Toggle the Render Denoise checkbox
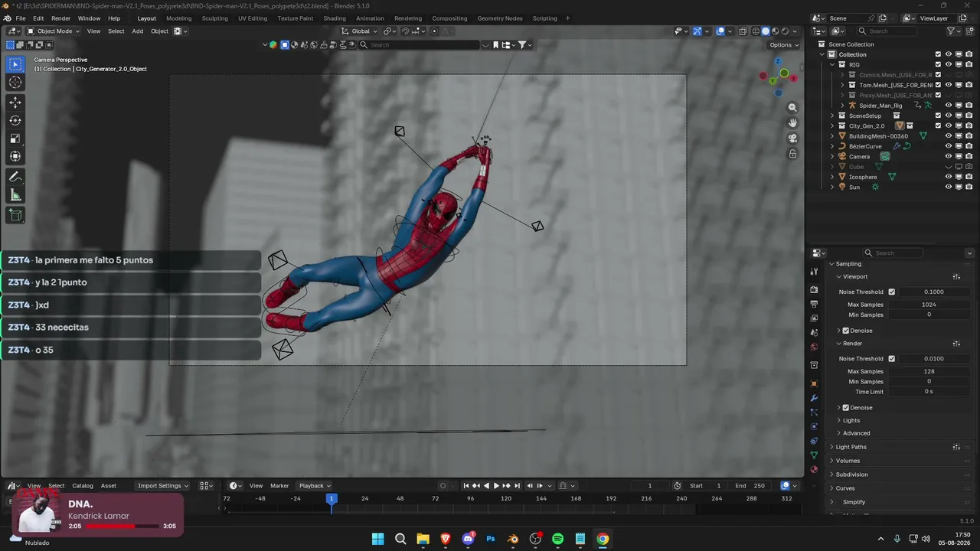Viewport: 980px width, 551px height. coord(846,408)
